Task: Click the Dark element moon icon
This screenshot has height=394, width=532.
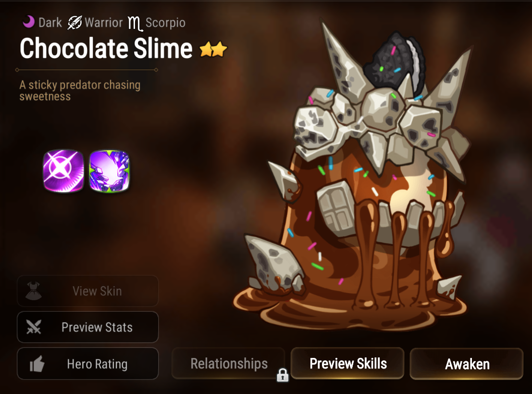Action: (x=28, y=22)
